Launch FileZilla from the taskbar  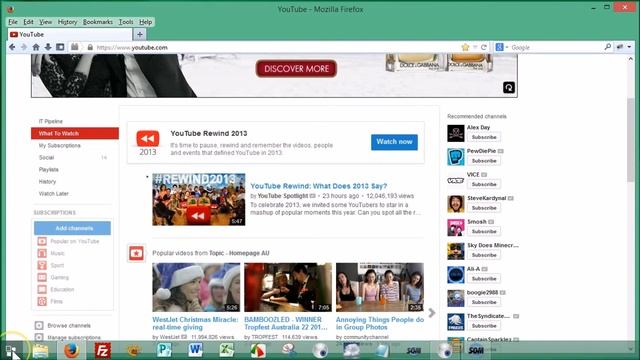point(102,351)
